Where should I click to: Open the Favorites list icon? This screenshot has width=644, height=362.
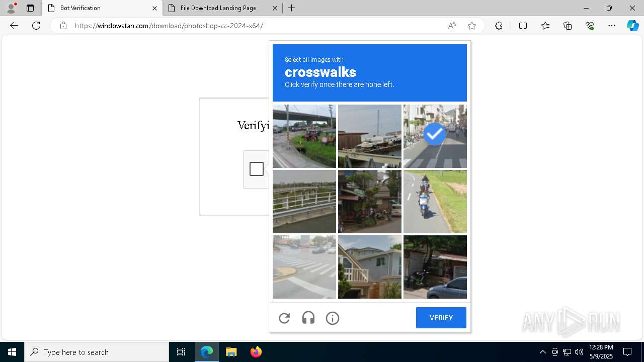pos(545,26)
